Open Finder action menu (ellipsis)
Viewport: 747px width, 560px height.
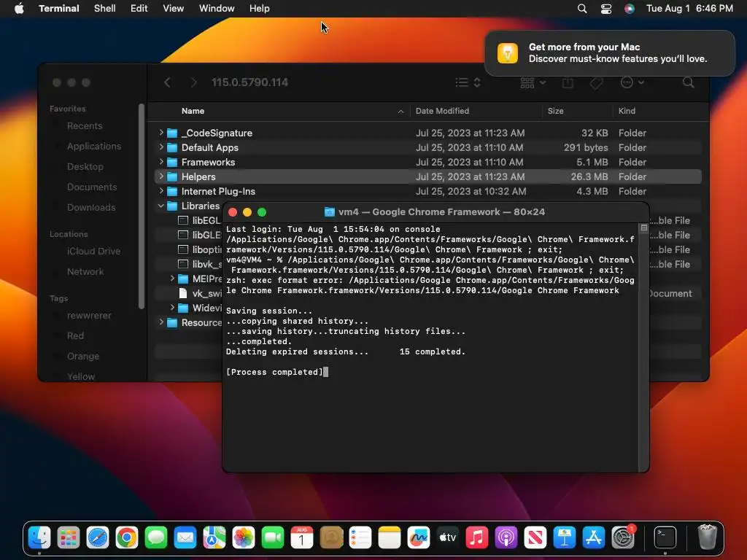click(x=632, y=83)
